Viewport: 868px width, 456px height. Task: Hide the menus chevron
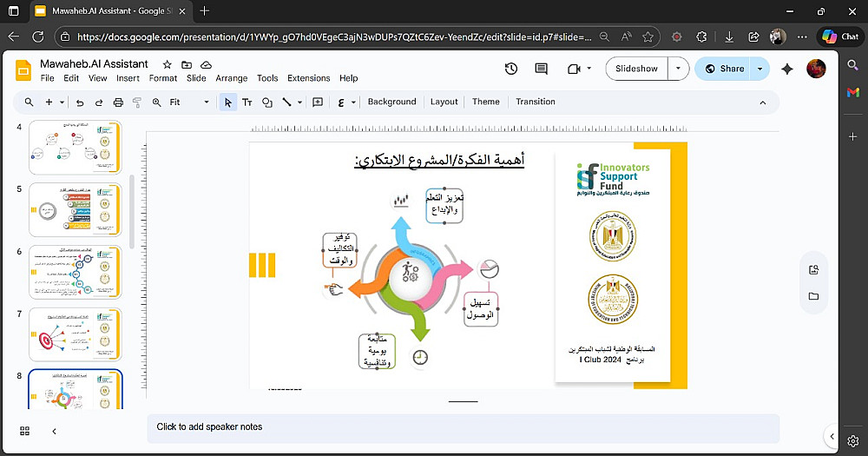[762, 102]
